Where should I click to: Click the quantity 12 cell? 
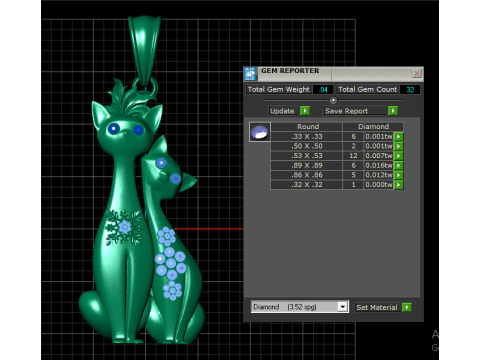coord(353,156)
